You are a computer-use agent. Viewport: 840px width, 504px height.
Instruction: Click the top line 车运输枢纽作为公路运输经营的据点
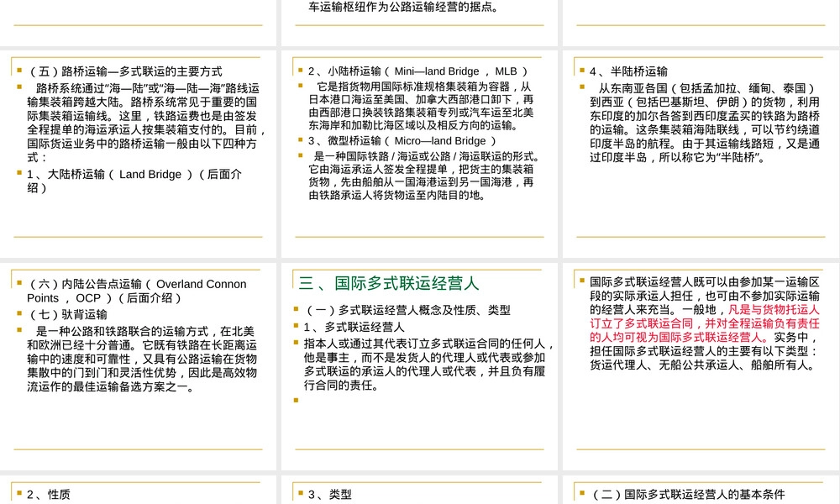[403, 7]
